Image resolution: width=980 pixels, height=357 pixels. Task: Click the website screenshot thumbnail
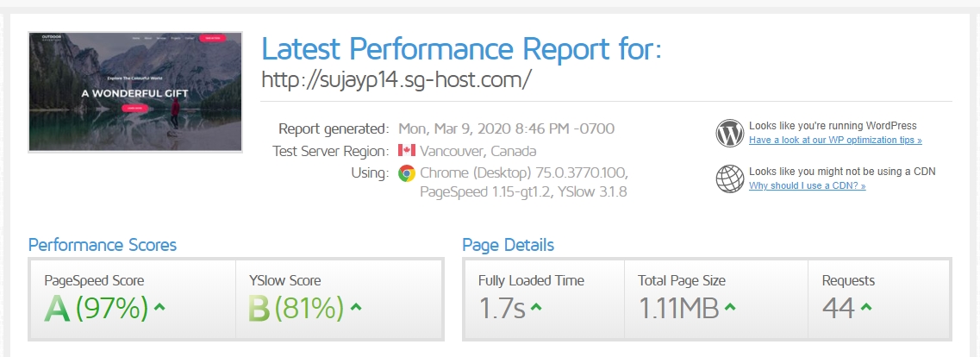tap(135, 91)
